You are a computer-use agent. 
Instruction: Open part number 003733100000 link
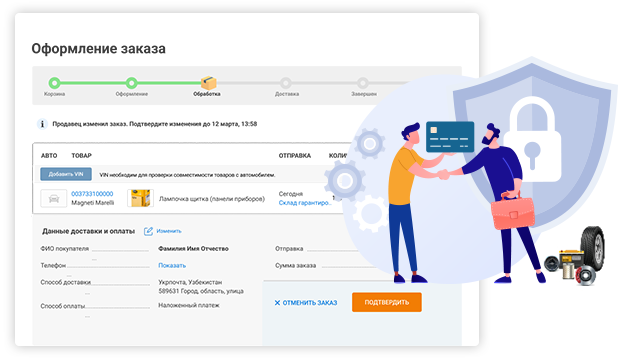[92, 194]
